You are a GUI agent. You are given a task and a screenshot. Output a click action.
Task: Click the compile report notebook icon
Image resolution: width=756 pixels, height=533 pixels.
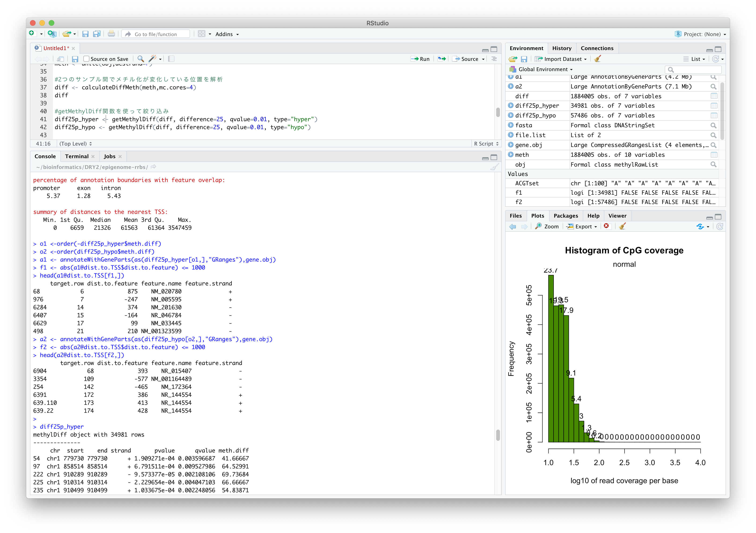point(171,59)
